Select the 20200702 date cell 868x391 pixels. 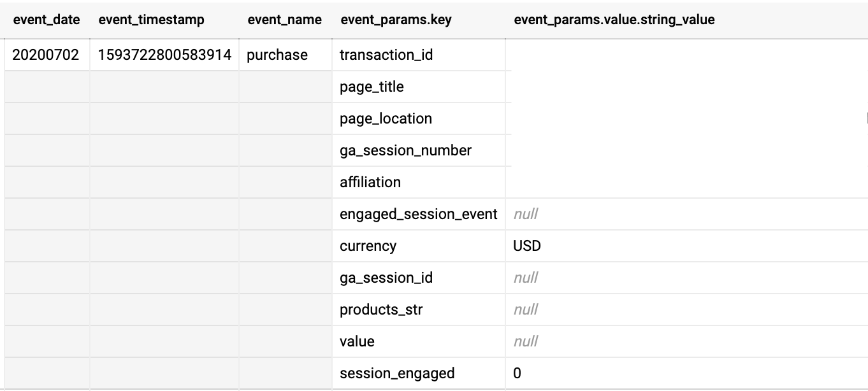[x=47, y=55]
